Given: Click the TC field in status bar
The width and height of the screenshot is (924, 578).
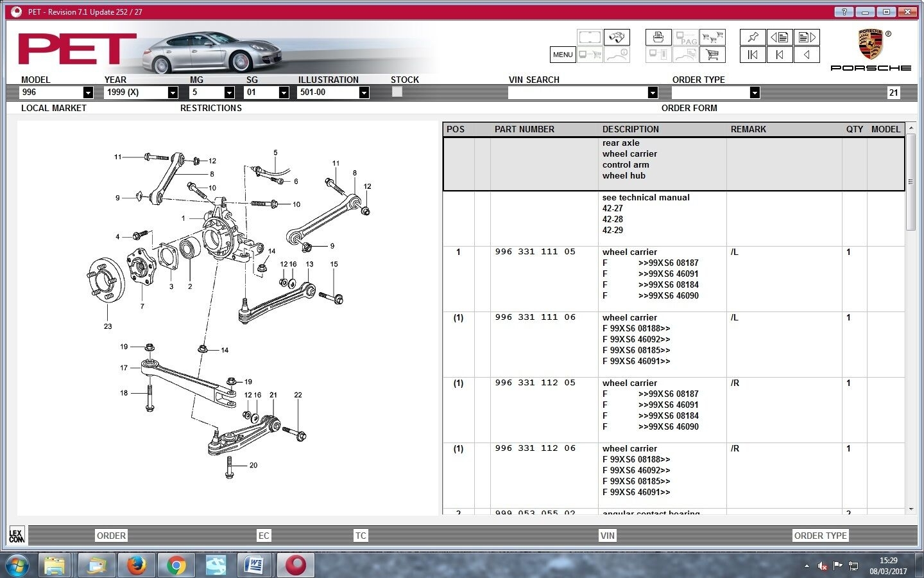Looking at the screenshot, I should [x=361, y=536].
